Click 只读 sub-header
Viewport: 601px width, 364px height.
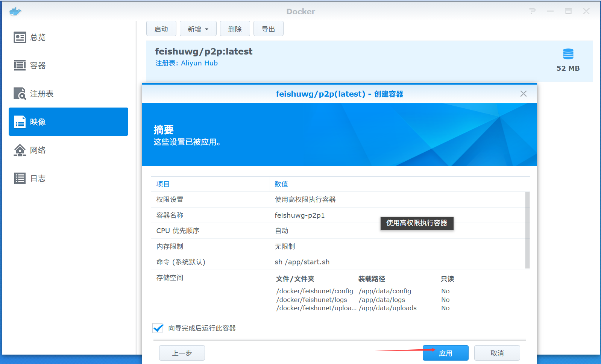[448, 279]
